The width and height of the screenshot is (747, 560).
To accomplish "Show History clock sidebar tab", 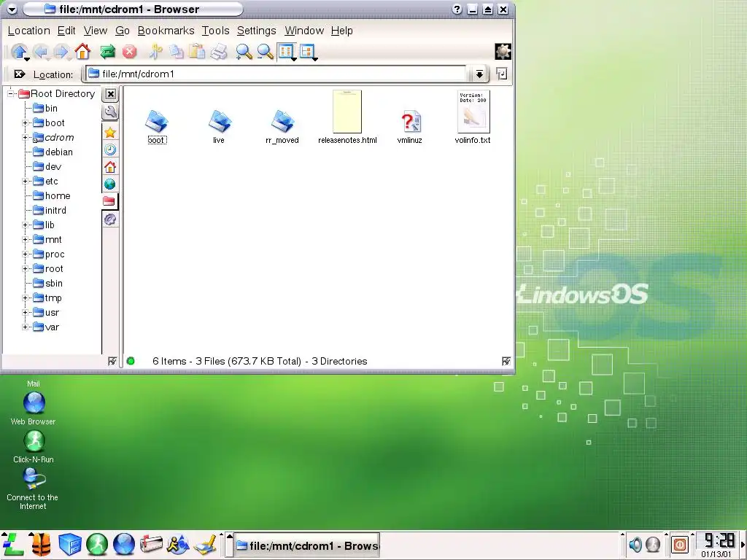I will point(110,150).
